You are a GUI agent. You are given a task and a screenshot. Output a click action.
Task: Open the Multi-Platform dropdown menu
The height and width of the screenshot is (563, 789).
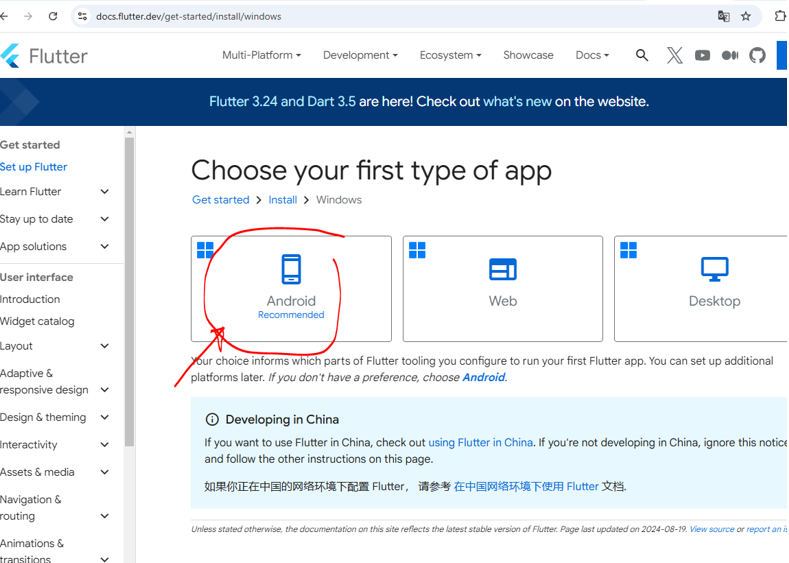click(x=261, y=56)
